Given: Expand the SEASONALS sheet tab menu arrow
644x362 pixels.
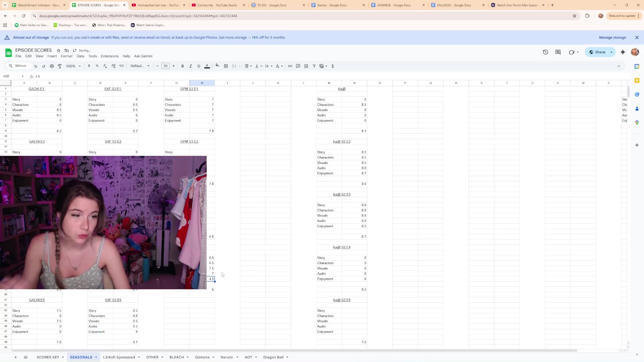Looking at the screenshot, I should point(96,357).
